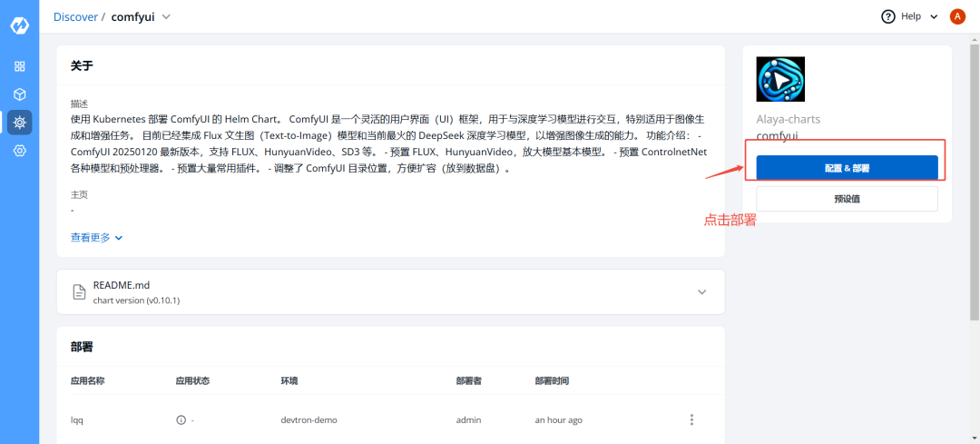Click the 配置 & 部署 button
Image resolution: width=980 pixels, height=444 pixels.
tap(847, 168)
